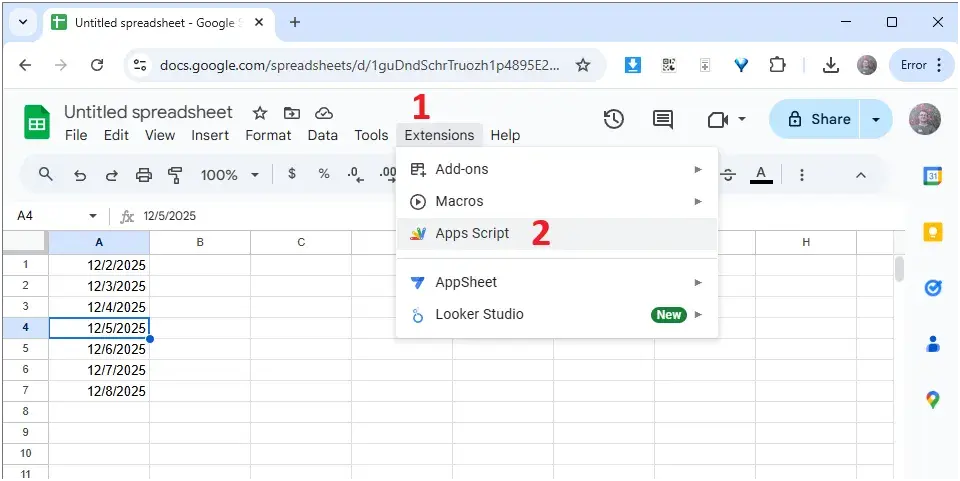This screenshot has height=481, width=960.
Task: Open Google Maps in side panel
Action: point(932,400)
